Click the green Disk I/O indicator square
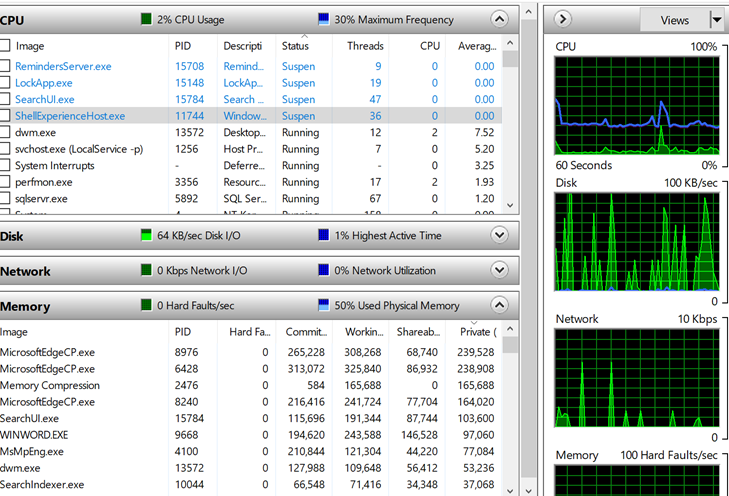This screenshot has height=496, width=729. tap(146, 235)
